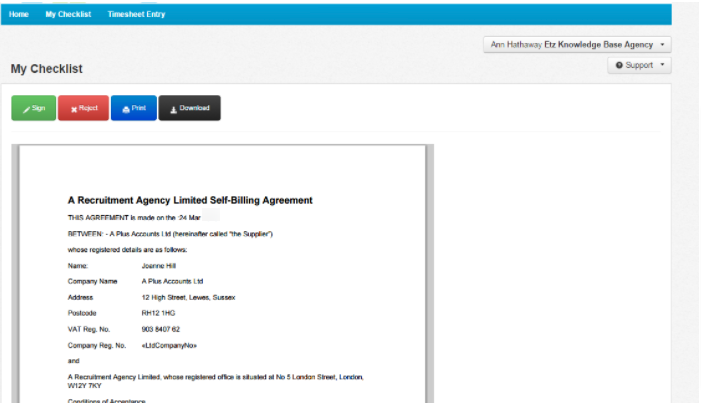Image resolution: width=701 pixels, height=407 pixels.
Task: Go to the Home menu item
Action: 19,14
